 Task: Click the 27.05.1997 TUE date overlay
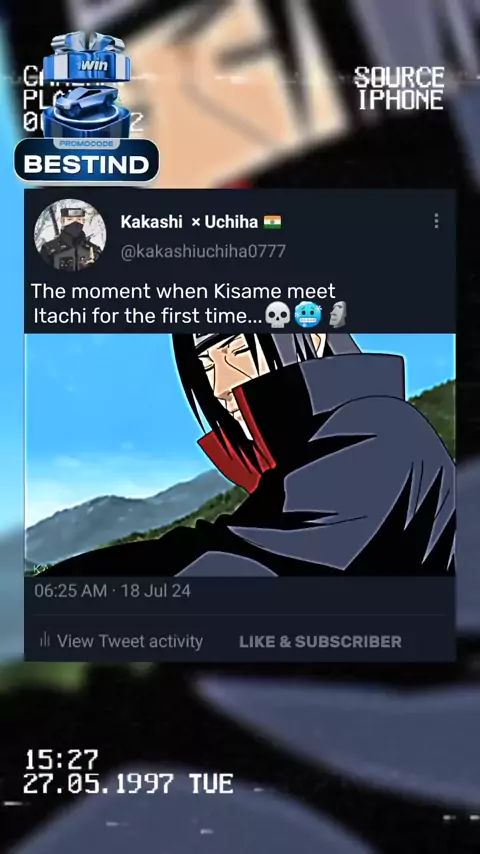[x=129, y=784]
